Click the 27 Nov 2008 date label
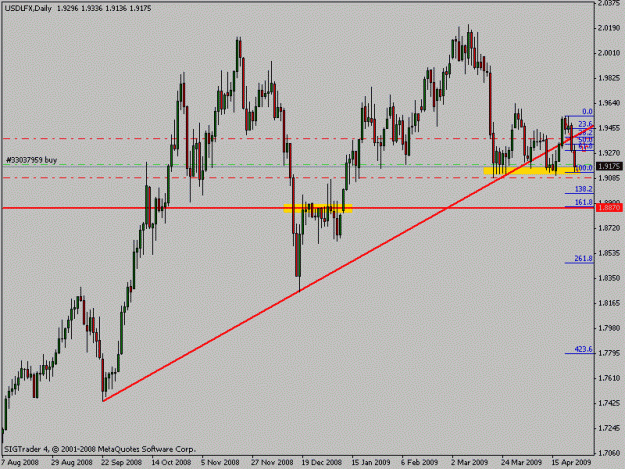The width and height of the screenshot is (625, 469). pyautogui.click(x=272, y=462)
